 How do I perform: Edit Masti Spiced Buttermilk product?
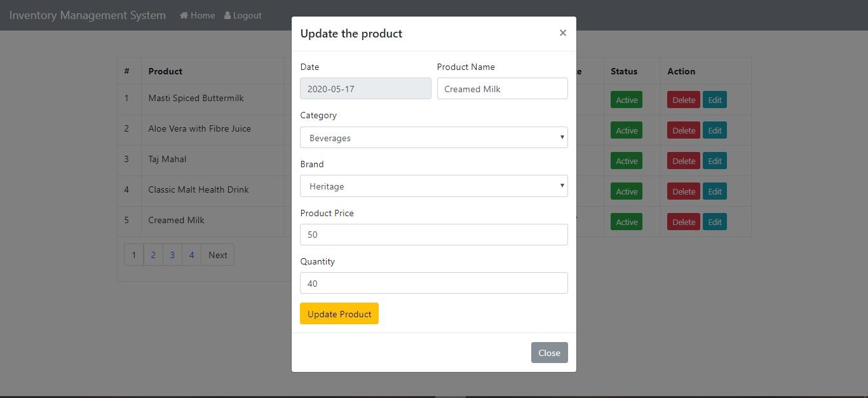pos(715,100)
